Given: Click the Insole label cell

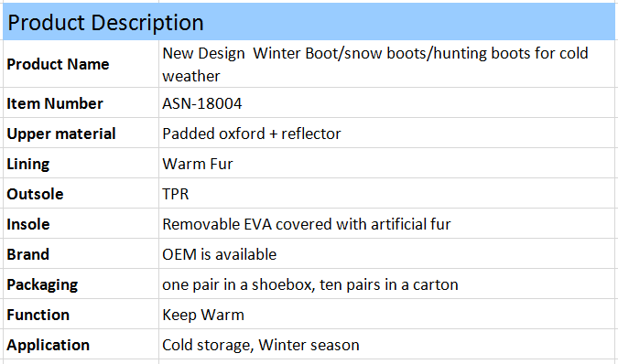Looking at the screenshot, I should 81,224.
